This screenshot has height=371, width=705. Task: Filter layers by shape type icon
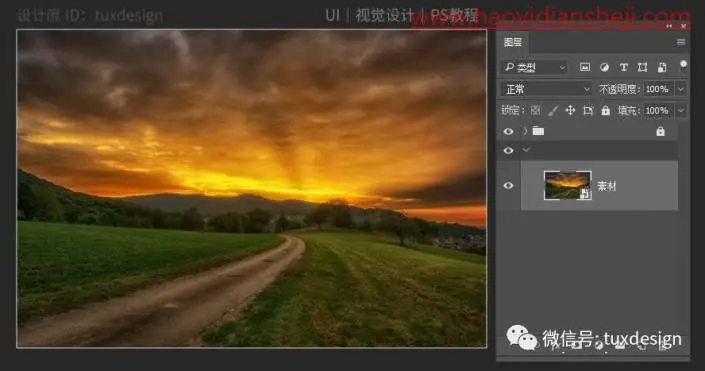(x=643, y=67)
